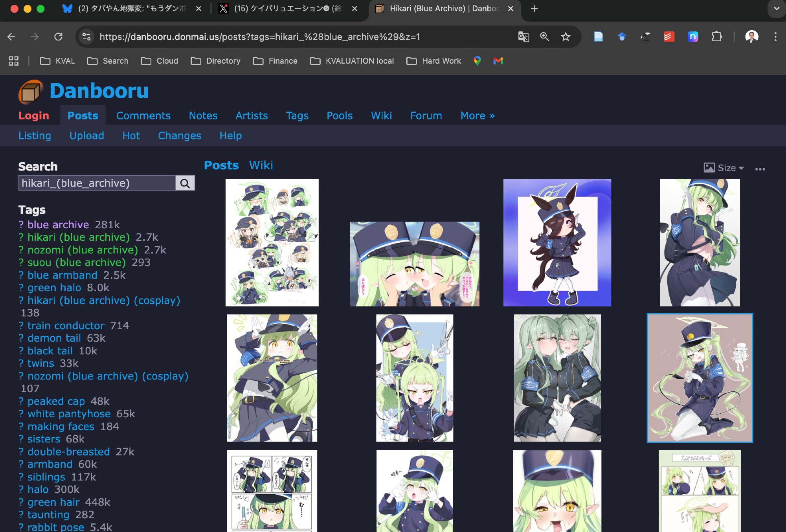Click the 'train conductor' tag link
This screenshot has height=532, width=786.
click(x=66, y=326)
